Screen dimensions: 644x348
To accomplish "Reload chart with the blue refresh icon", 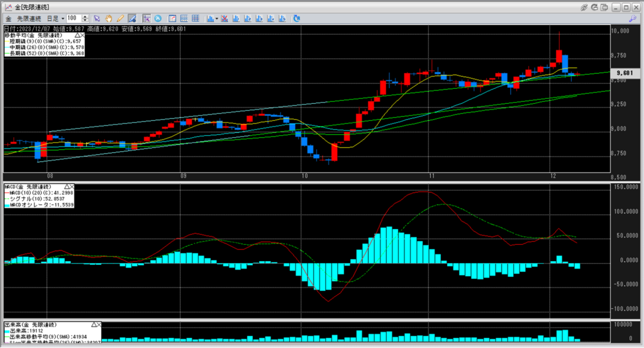I will click(297, 18).
